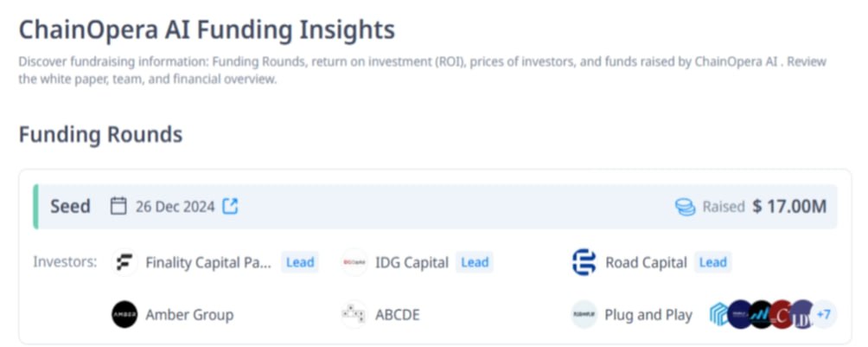
Task: Click the calendar icon next to the date
Action: point(118,207)
